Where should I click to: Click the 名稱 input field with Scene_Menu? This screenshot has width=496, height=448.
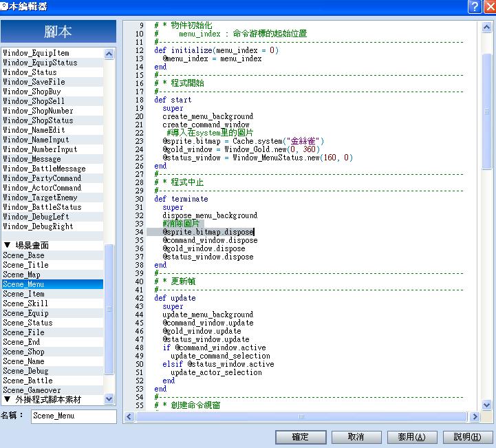[74, 416]
